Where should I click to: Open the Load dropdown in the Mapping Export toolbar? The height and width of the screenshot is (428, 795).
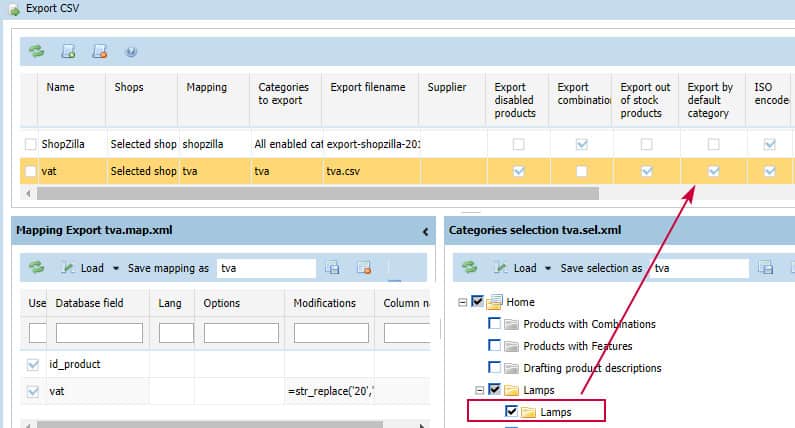click(x=91, y=268)
